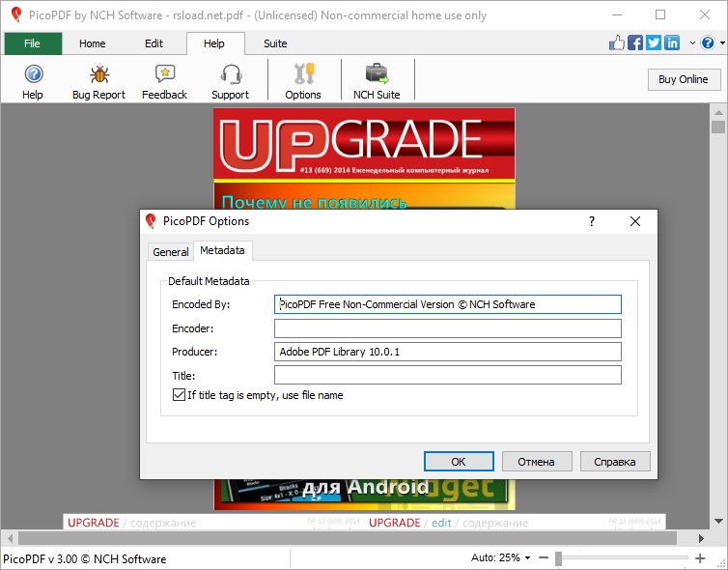The height and width of the screenshot is (570, 728).
Task: Open the Bug Report tool
Action: [98, 82]
